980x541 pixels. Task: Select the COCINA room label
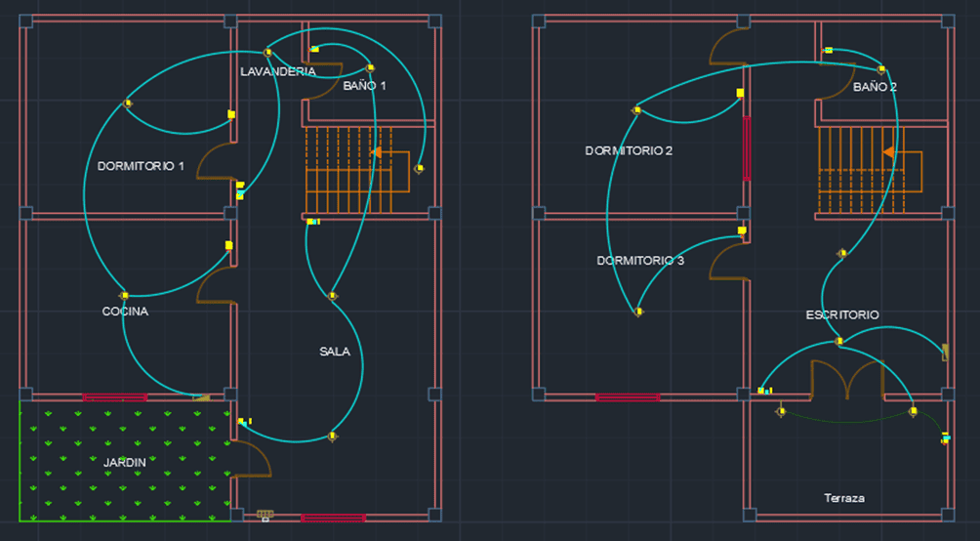(125, 312)
